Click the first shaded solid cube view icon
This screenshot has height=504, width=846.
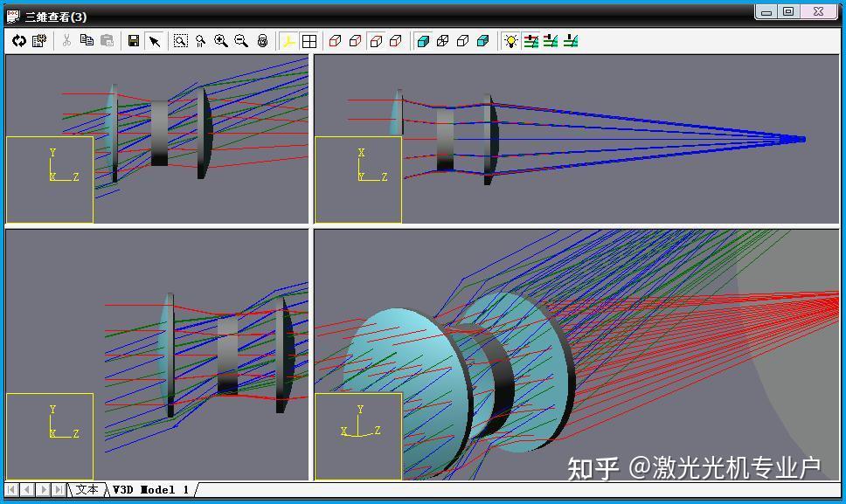coord(423,40)
